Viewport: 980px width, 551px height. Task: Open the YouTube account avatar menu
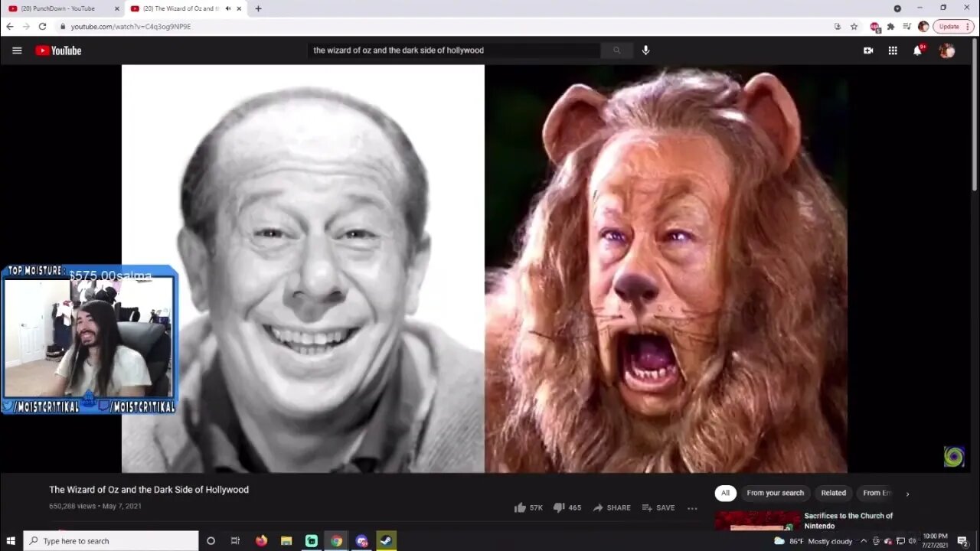(x=947, y=51)
